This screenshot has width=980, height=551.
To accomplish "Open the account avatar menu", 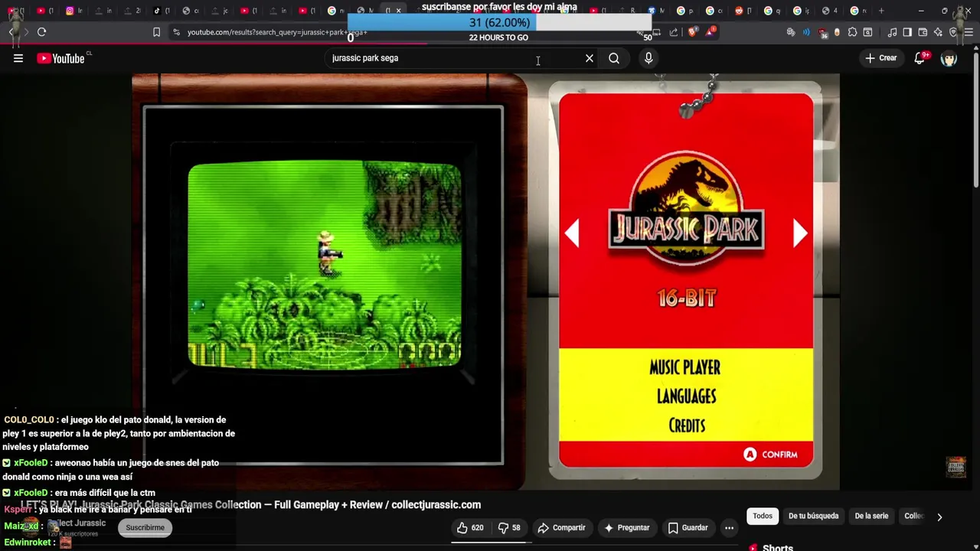I will click(x=949, y=59).
